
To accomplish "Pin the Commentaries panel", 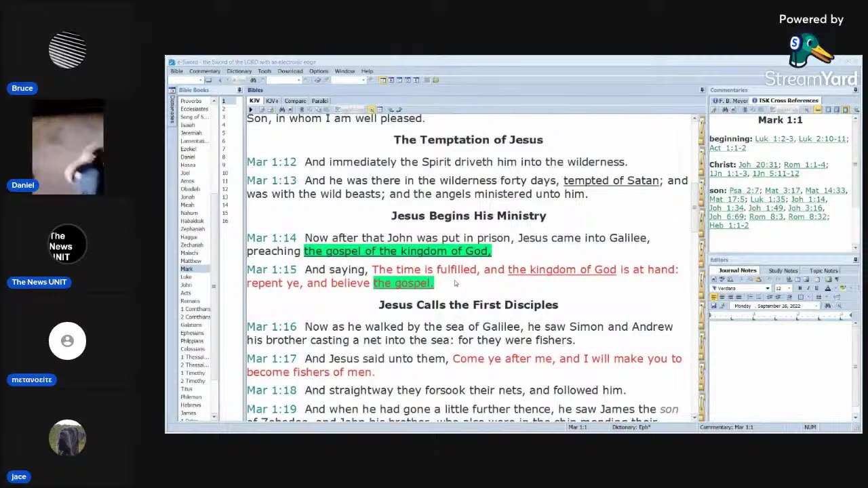I will tap(855, 90).
